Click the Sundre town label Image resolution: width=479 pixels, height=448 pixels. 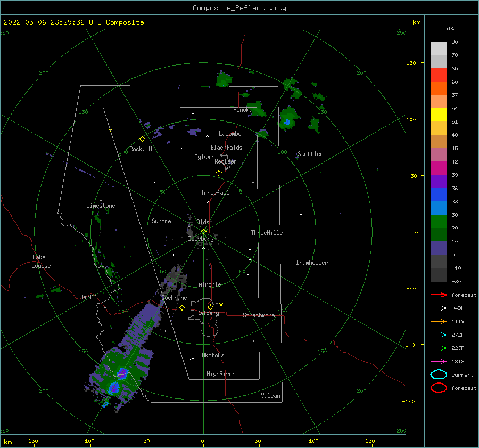point(161,221)
